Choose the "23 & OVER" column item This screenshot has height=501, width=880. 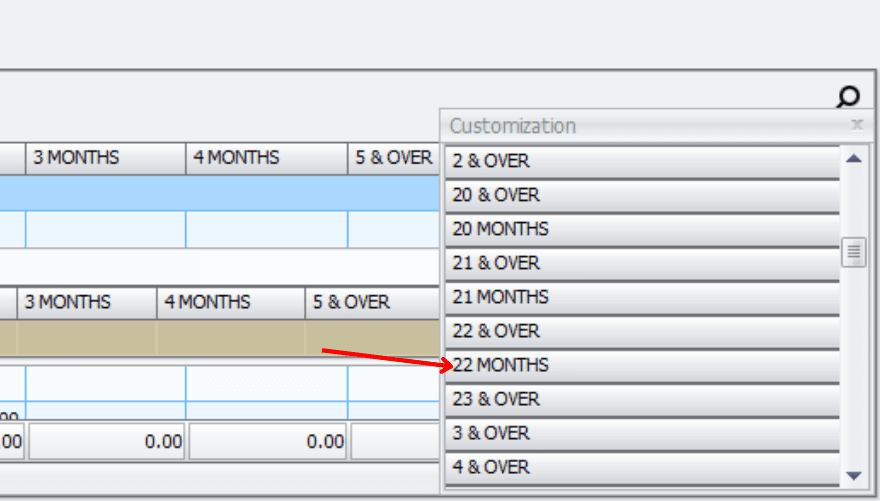pyautogui.click(x=642, y=399)
